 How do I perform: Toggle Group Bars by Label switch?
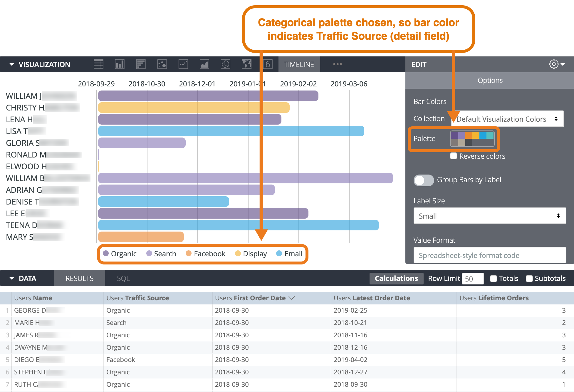[x=424, y=180]
